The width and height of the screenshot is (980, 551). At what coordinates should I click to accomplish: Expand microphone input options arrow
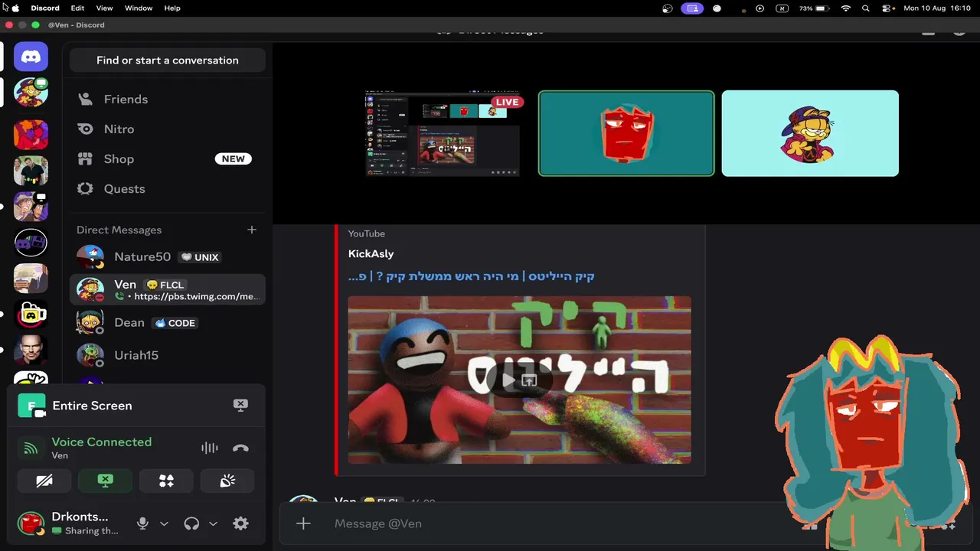164,523
